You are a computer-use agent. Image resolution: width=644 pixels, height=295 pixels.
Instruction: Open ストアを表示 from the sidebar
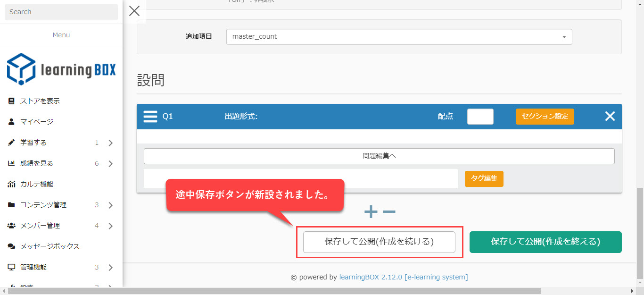coord(40,101)
